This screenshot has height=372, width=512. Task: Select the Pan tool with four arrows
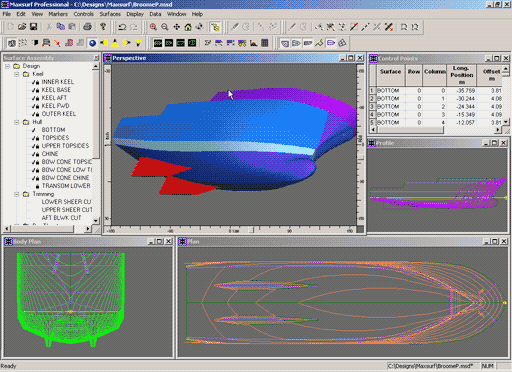176,27
